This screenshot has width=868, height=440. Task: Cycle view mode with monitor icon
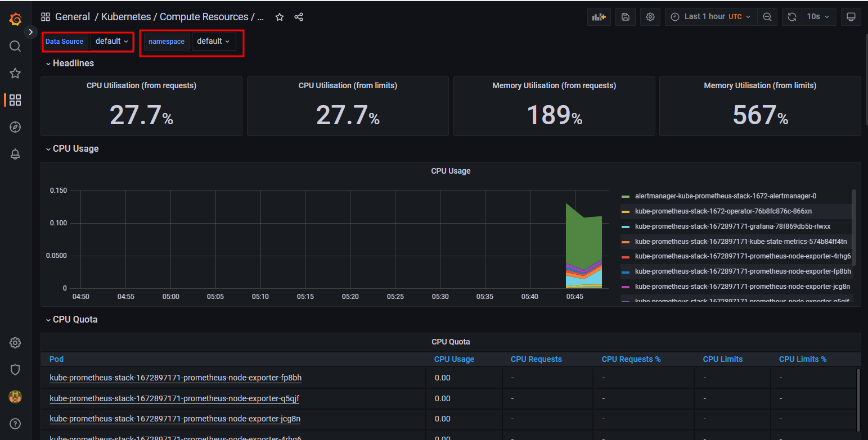click(851, 17)
